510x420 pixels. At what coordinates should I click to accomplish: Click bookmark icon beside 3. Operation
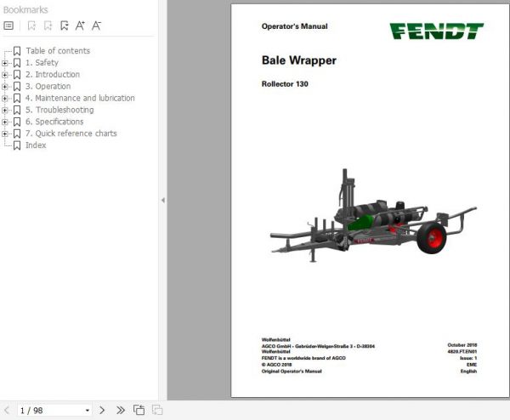(x=17, y=87)
